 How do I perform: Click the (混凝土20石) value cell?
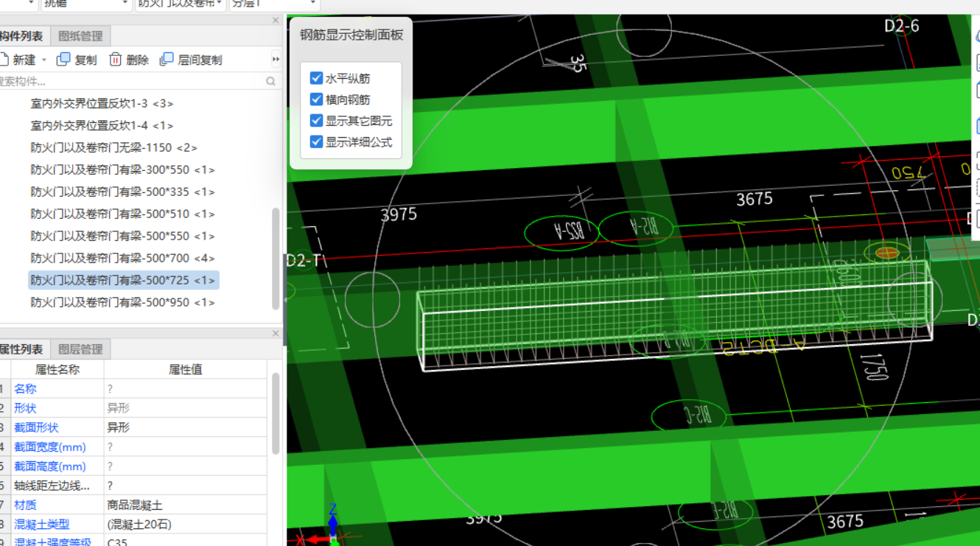(186, 525)
